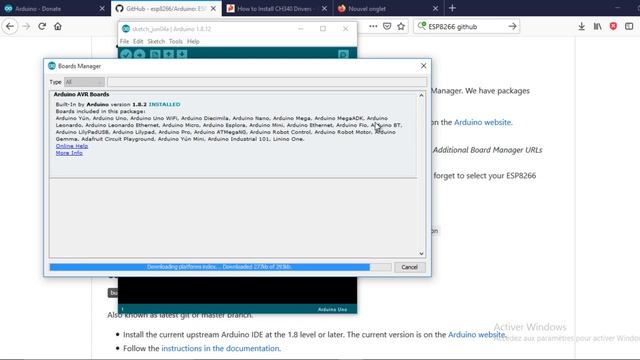Cancel the platform index download

(x=409, y=267)
